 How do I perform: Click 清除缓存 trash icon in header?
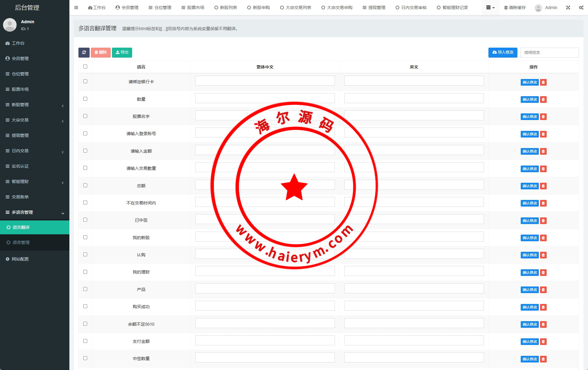pyautogui.click(x=506, y=8)
